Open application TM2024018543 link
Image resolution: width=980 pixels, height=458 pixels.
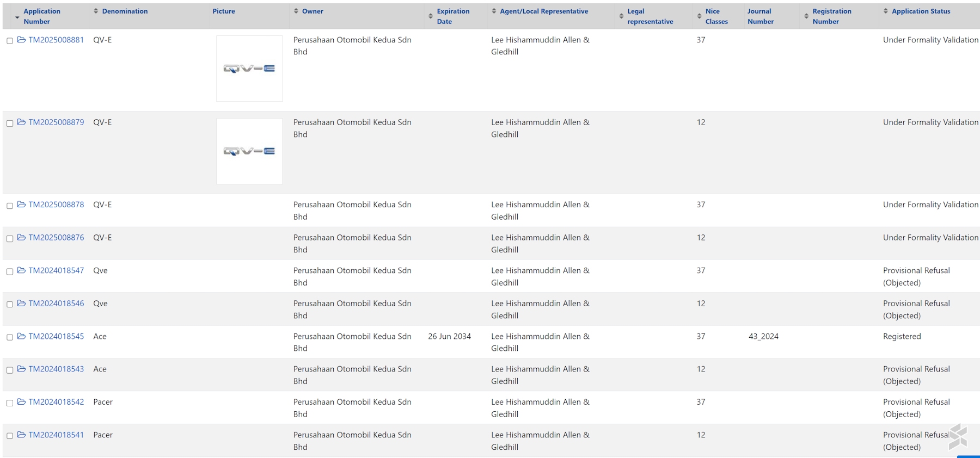tap(56, 369)
